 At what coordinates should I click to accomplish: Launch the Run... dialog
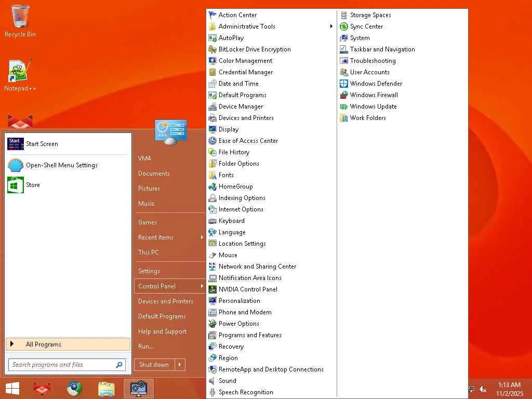146,347
